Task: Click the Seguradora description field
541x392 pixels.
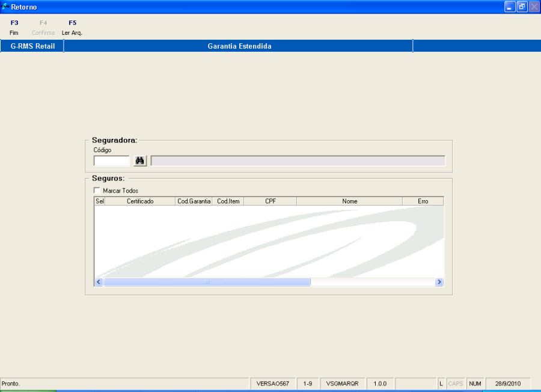Action: [x=298, y=161]
